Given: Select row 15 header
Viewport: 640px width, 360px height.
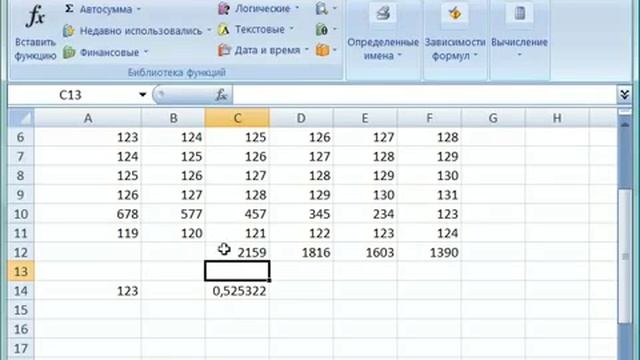Looking at the screenshot, I should click(21, 310).
